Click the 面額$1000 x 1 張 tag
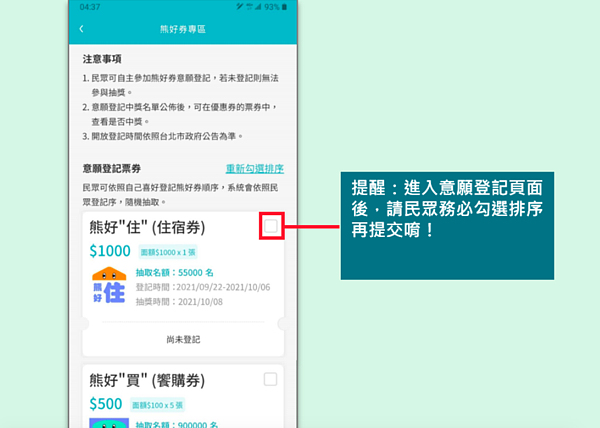 point(168,252)
